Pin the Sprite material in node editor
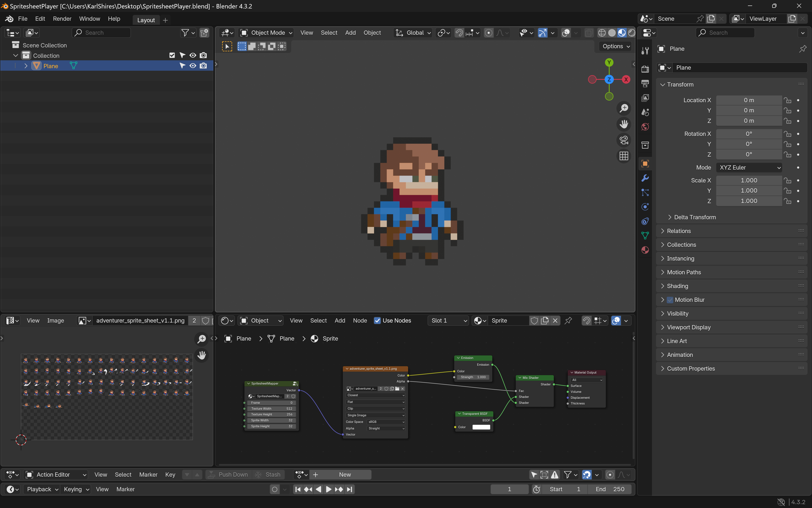 pyautogui.click(x=568, y=320)
